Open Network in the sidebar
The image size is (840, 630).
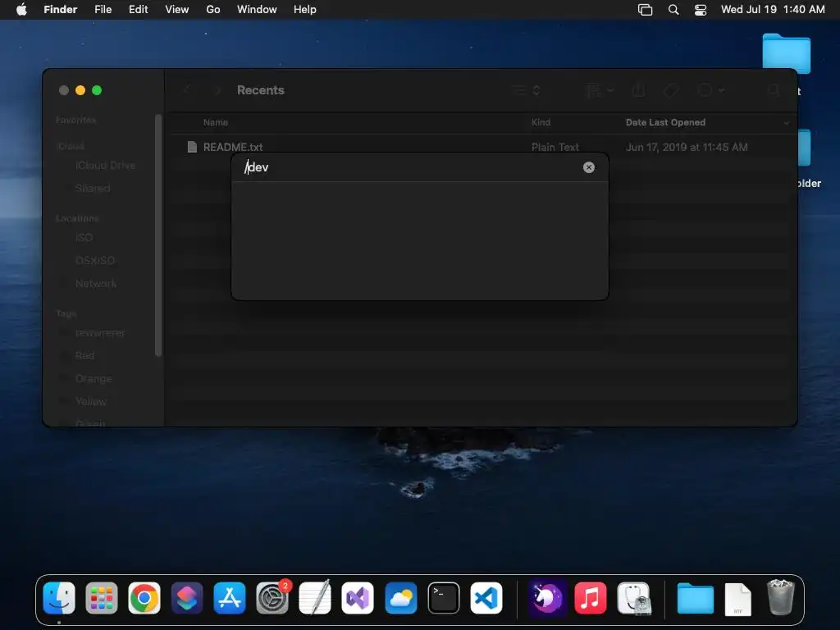pyautogui.click(x=96, y=283)
